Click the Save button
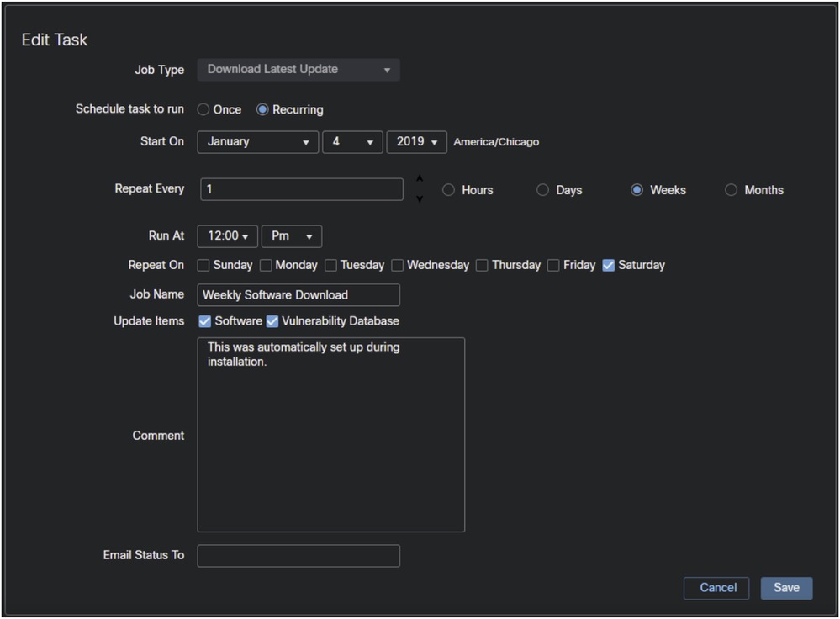This screenshot has width=840, height=619. pyautogui.click(x=786, y=588)
